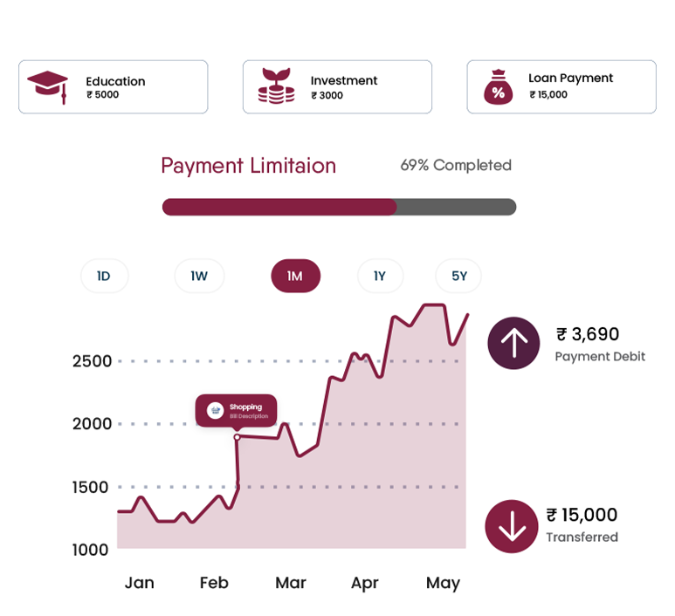Click the Payment Limitation progress bar
Screen dimensions: 675x616
339,207
